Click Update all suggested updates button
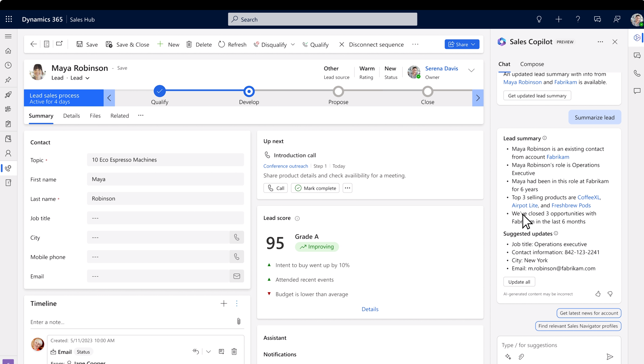Image resolution: width=644 pixels, height=364 pixels. [x=519, y=281]
